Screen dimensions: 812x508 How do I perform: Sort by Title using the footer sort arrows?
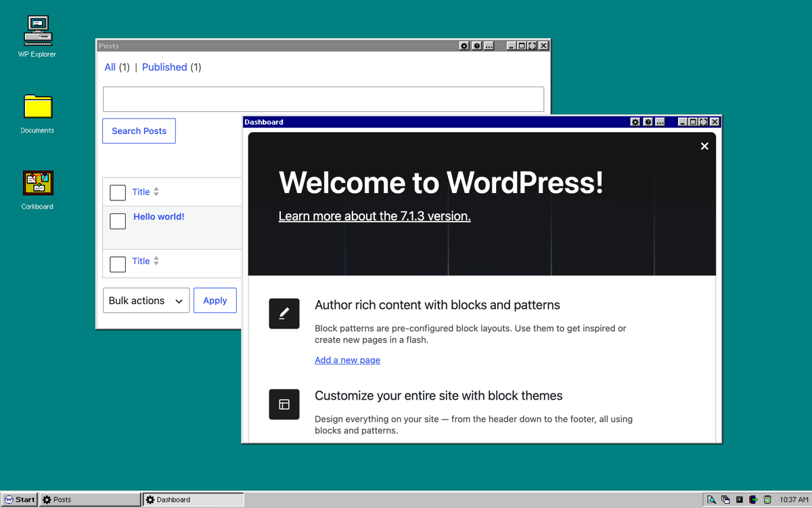156,261
